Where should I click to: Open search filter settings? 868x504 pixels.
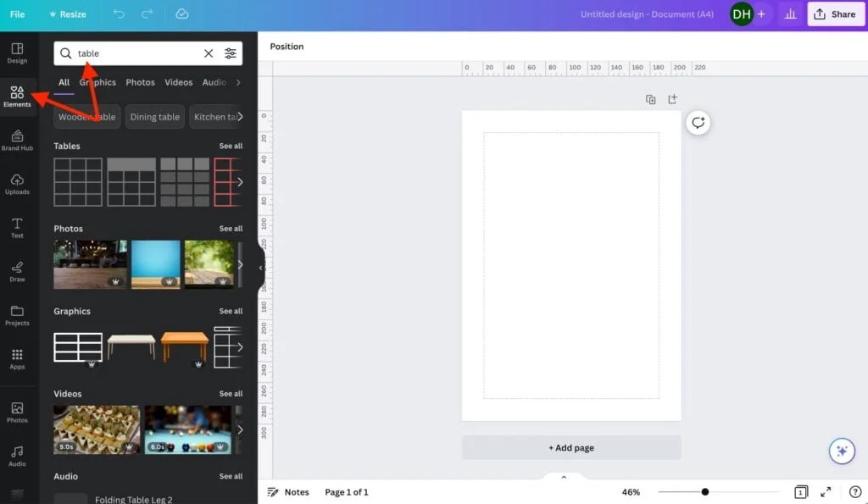click(x=231, y=53)
